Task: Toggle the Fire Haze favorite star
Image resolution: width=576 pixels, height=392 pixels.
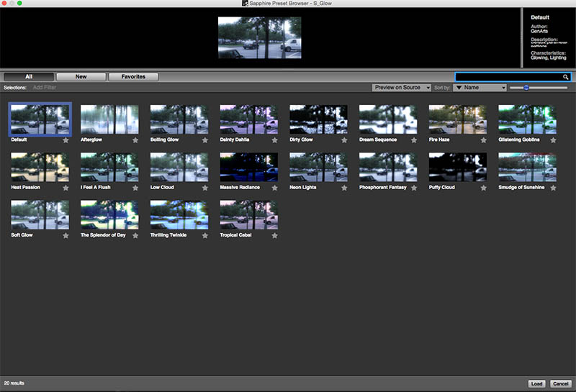Action: click(483, 140)
